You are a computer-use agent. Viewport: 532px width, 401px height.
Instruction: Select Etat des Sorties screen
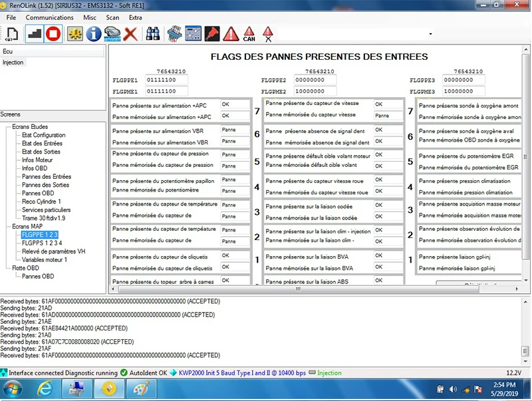[x=41, y=152]
